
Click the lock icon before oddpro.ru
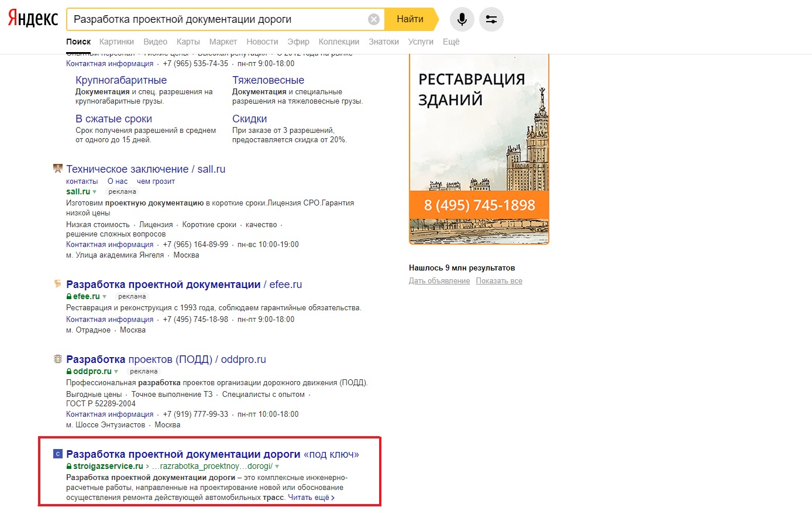[70, 371]
